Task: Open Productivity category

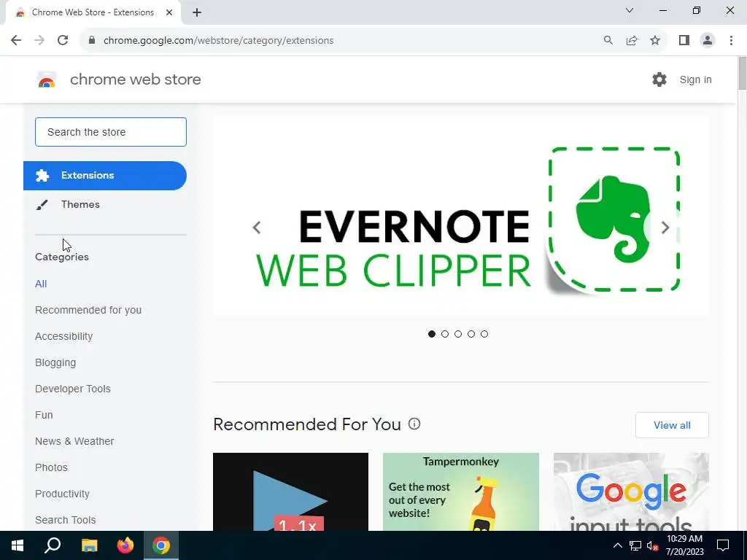Action: point(63,494)
